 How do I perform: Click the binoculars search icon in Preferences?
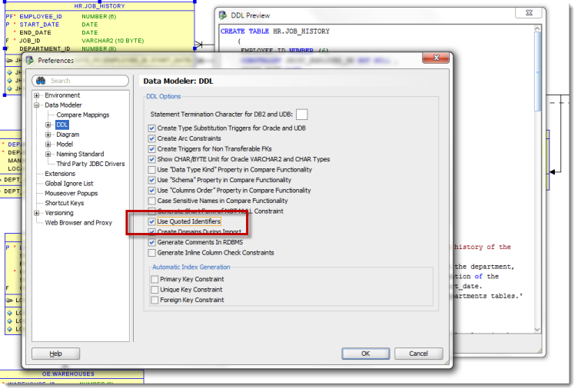pos(41,81)
